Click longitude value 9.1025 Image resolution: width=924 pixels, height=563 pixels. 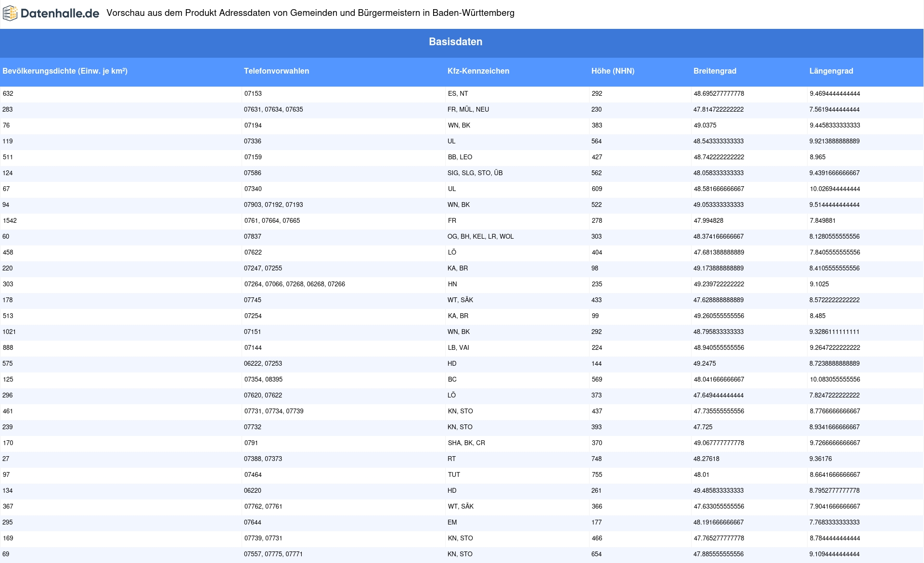(819, 284)
